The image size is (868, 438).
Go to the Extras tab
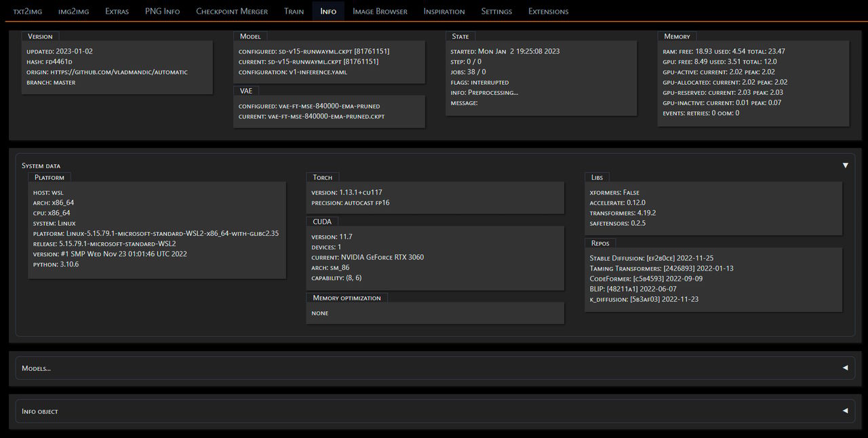click(117, 11)
